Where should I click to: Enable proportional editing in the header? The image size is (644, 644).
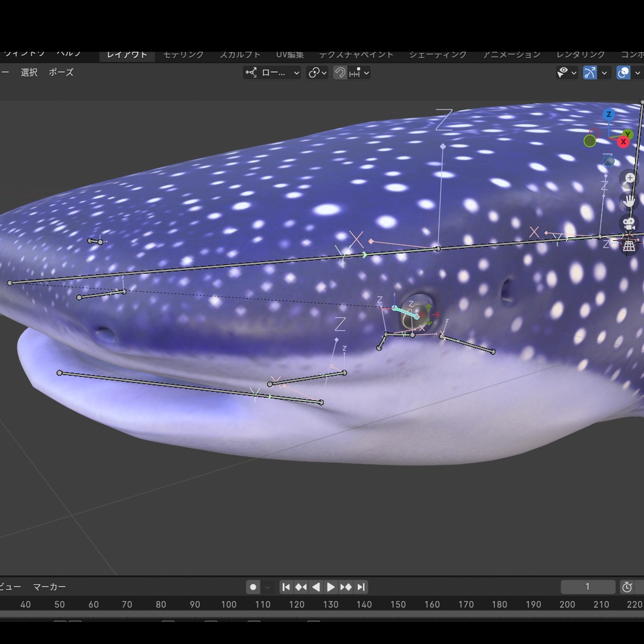[x=354, y=72]
